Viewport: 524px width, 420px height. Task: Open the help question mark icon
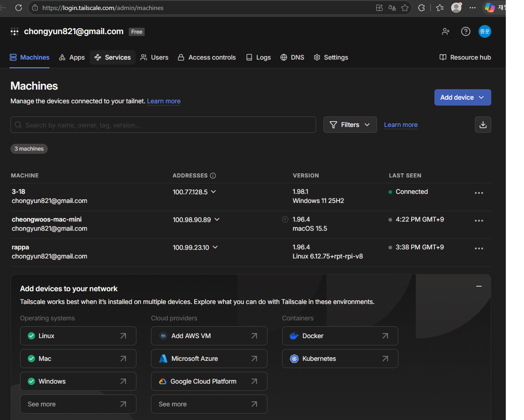point(465,31)
